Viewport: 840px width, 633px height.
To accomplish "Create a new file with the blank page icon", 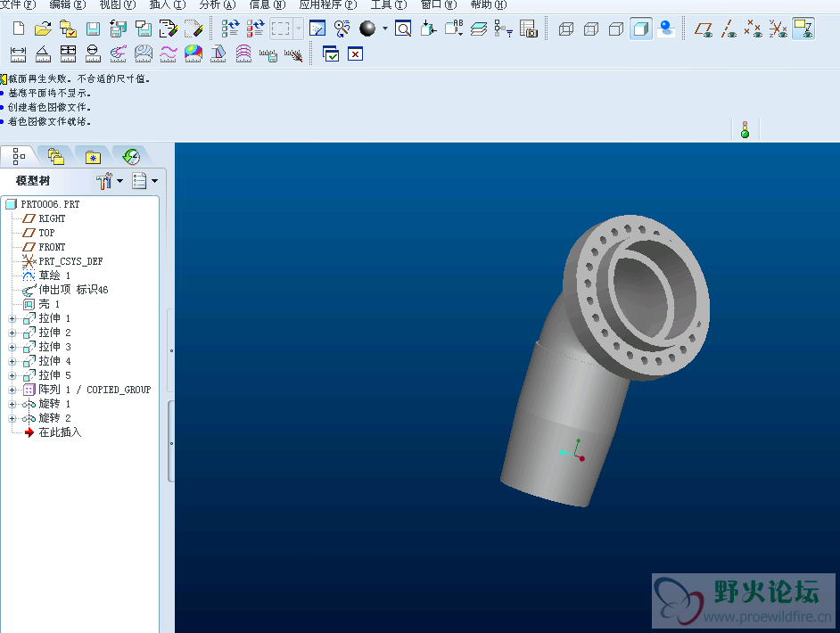I will coord(18,29).
